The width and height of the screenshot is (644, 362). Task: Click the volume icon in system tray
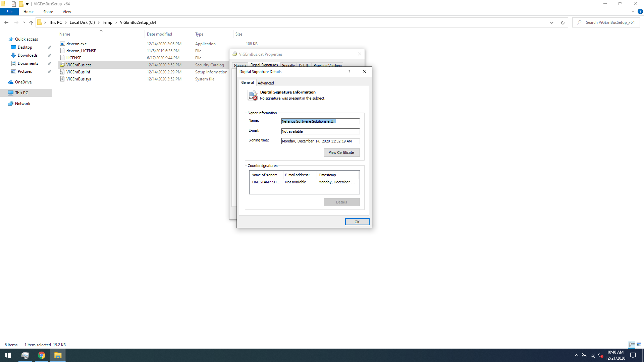click(601, 356)
